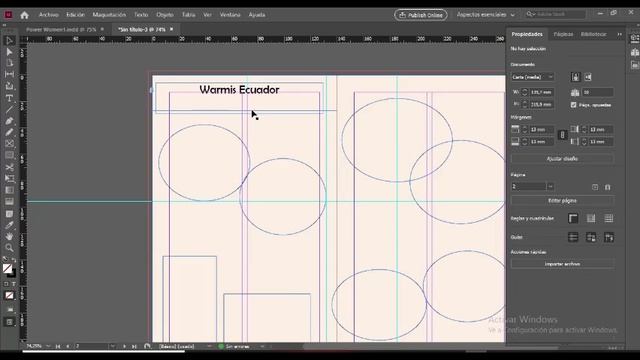Select the Content Collector tool
Viewport: 640px width, 360px height.
point(9,86)
